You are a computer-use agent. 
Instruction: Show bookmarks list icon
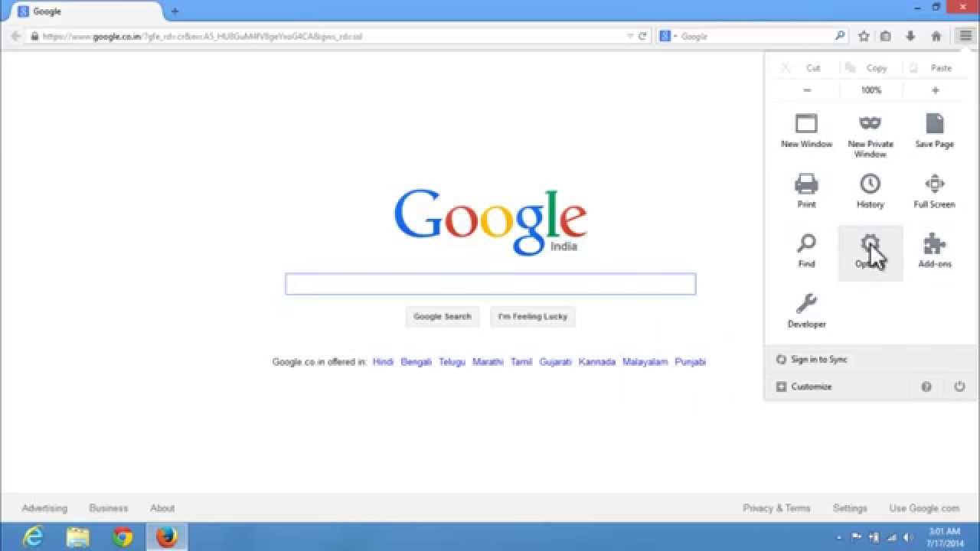886,36
